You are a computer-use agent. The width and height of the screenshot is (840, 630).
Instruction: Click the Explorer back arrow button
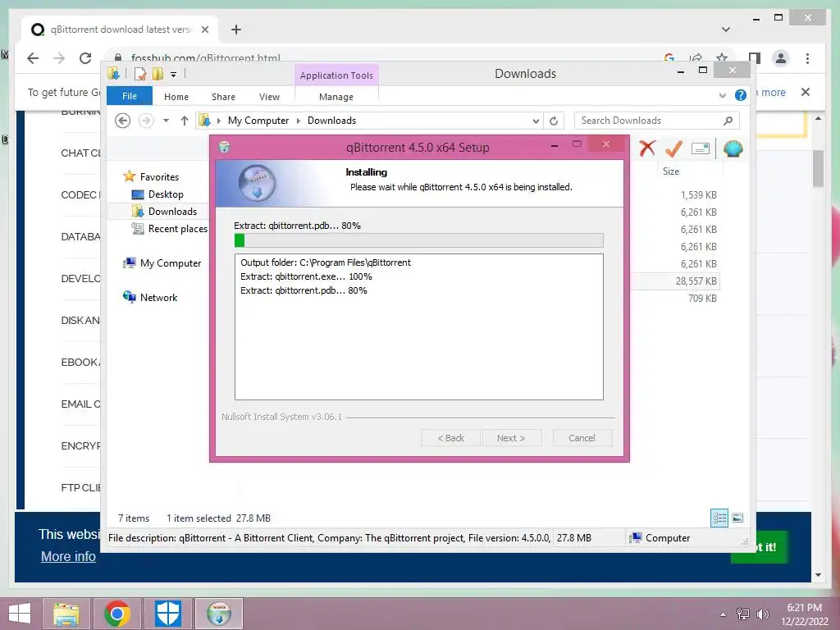pos(123,121)
